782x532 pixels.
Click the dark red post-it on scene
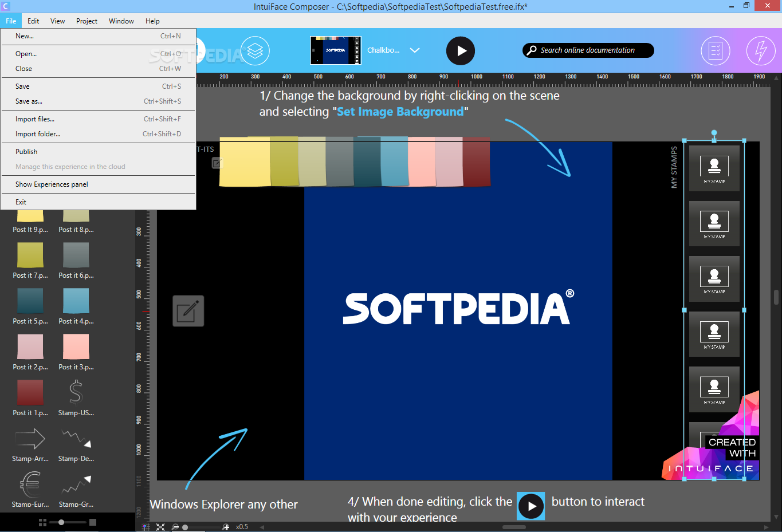click(477, 161)
